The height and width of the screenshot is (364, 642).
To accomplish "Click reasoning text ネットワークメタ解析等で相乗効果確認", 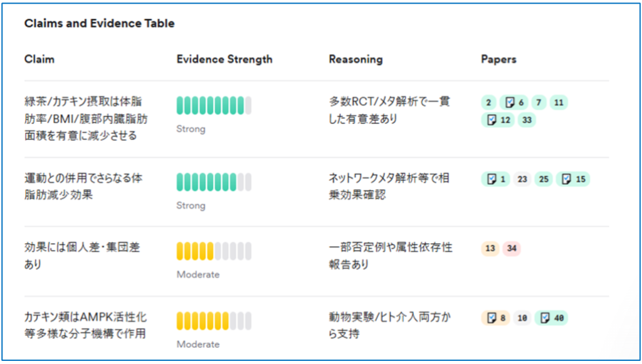I will [x=389, y=187].
